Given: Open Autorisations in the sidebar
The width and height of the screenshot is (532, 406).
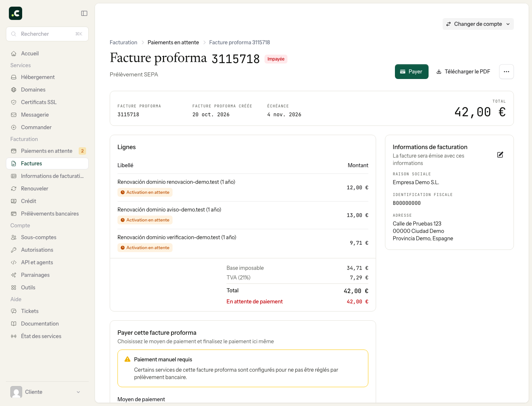Looking at the screenshot, I should click(47, 250).
